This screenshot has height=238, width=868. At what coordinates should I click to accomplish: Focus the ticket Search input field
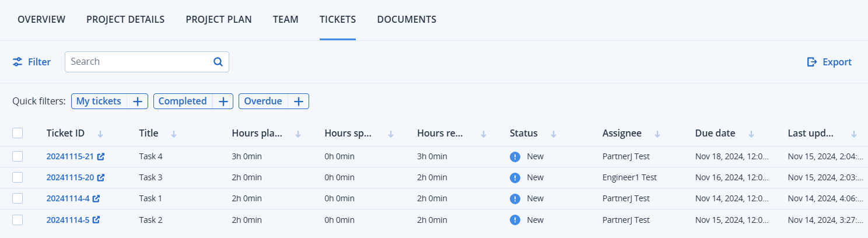point(138,62)
